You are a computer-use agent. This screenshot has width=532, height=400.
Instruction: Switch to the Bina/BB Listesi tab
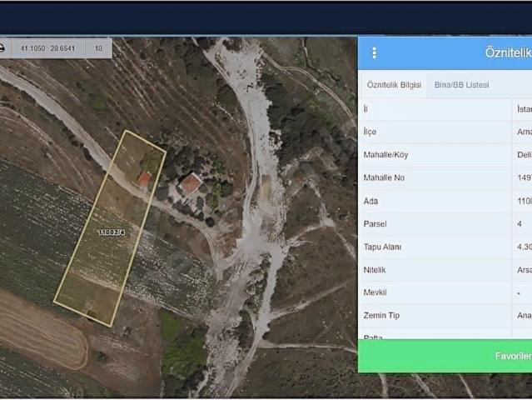pyautogui.click(x=461, y=85)
